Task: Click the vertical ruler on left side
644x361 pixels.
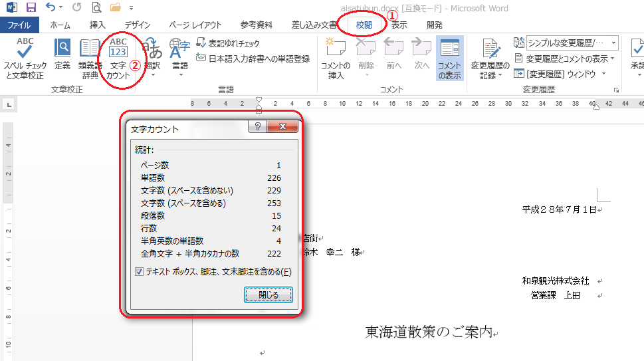Action: click(x=8, y=242)
